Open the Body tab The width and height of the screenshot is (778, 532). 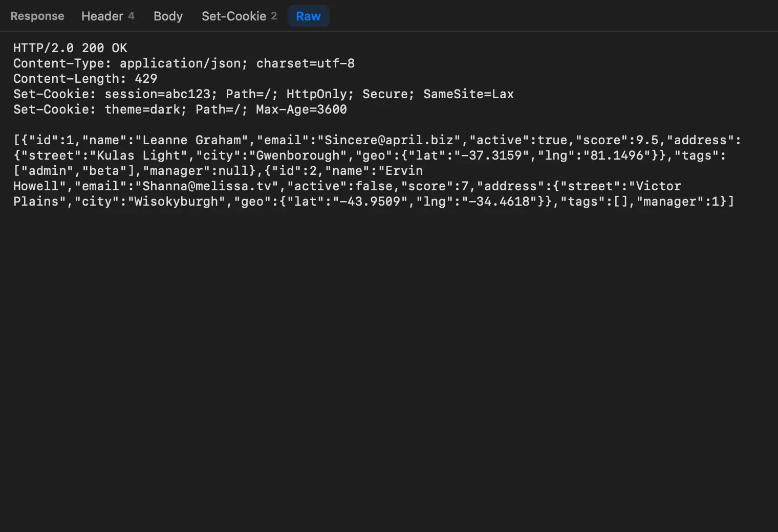(168, 16)
